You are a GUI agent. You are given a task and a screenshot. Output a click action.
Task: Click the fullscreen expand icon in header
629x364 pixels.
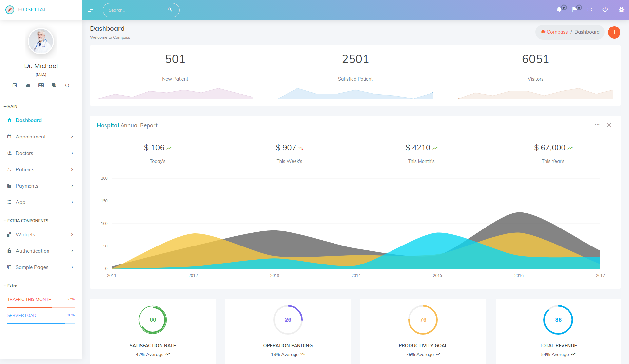(590, 9)
